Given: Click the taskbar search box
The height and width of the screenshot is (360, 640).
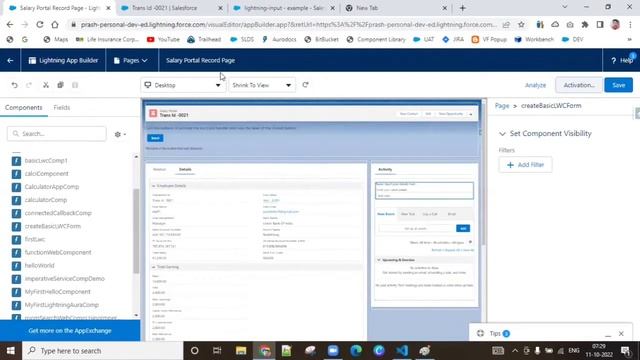Looking at the screenshot, I should pyautogui.click(x=102, y=351).
